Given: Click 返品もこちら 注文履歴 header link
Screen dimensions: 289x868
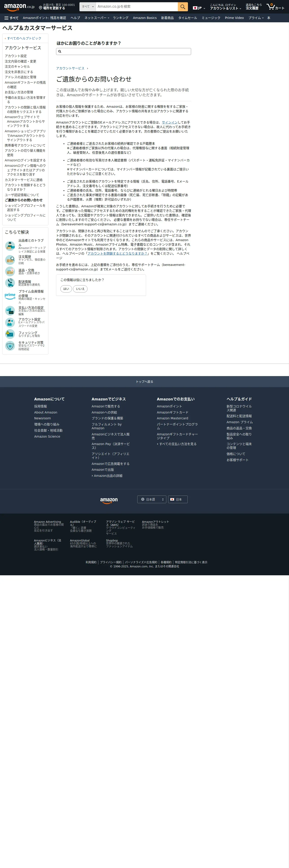Looking at the screenshot, I should (x=253, y=6).
